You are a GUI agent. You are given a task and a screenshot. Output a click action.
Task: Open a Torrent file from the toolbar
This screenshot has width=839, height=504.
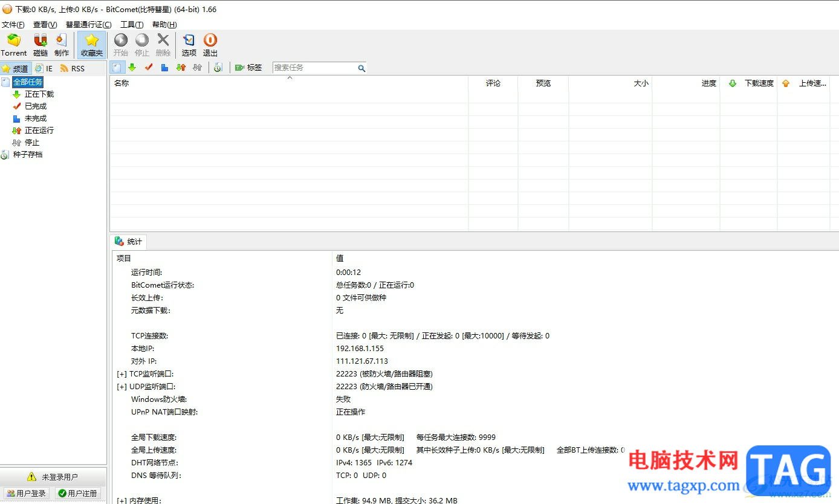coord(13,45)
